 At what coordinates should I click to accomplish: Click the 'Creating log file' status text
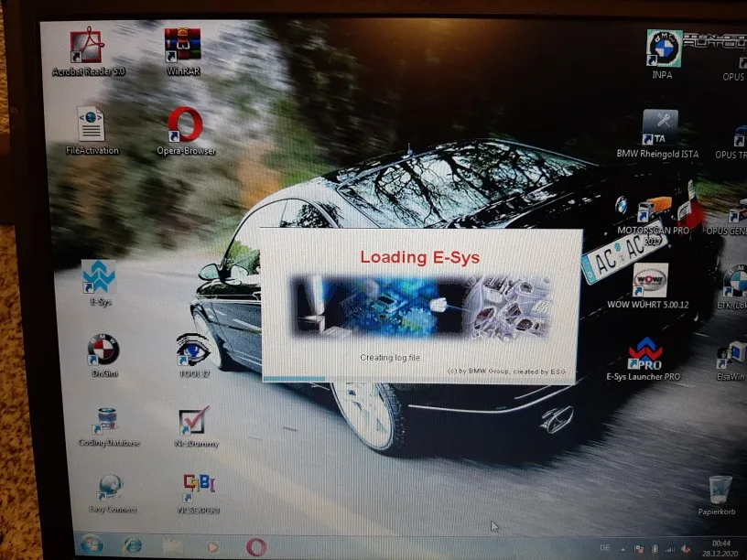390,358
